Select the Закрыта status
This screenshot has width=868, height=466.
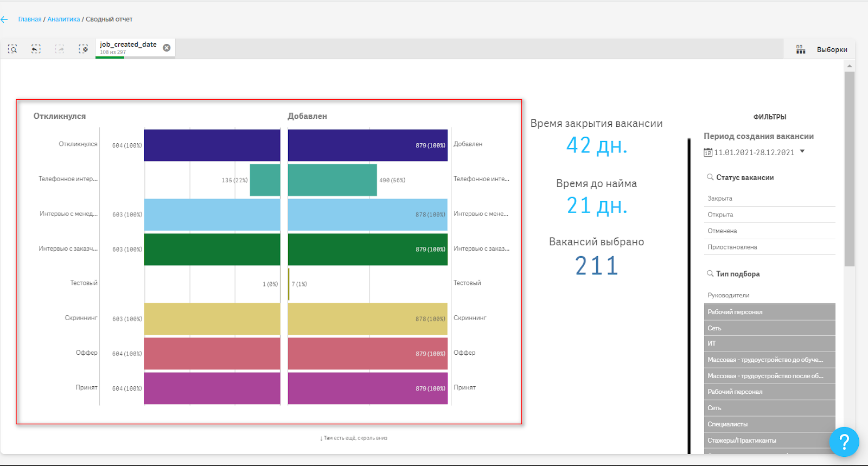[x=769, y=199]
